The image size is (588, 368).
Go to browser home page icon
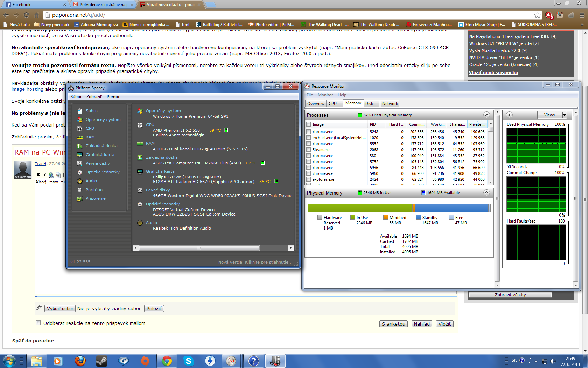click(36, 15)
